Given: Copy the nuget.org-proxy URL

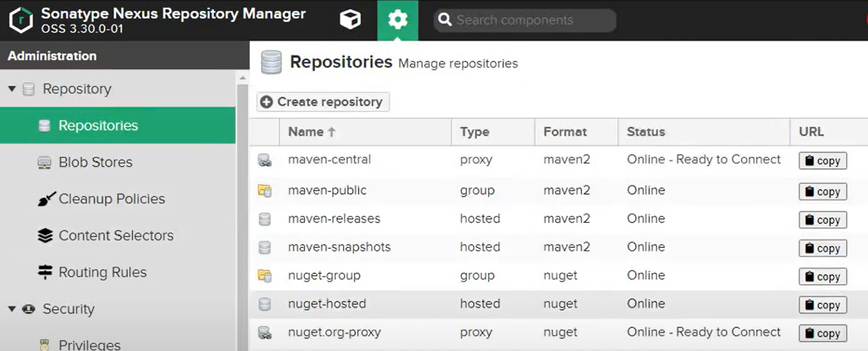Looking at the screenshot, I should pyautogui.click(x=823, y=334).
